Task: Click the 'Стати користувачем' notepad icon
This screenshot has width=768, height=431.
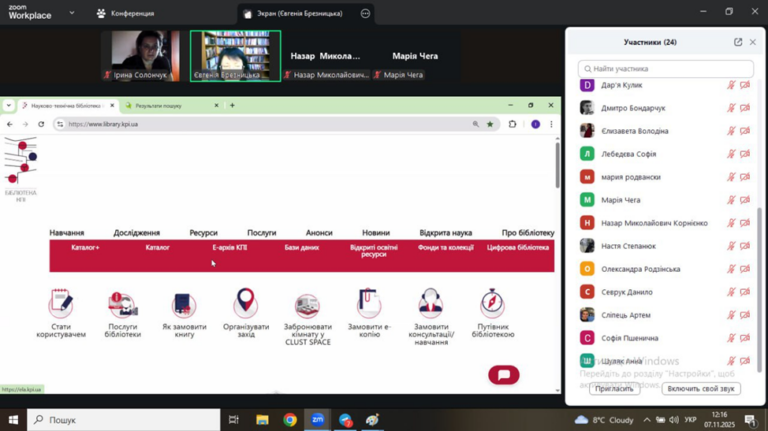Action: 61,304
